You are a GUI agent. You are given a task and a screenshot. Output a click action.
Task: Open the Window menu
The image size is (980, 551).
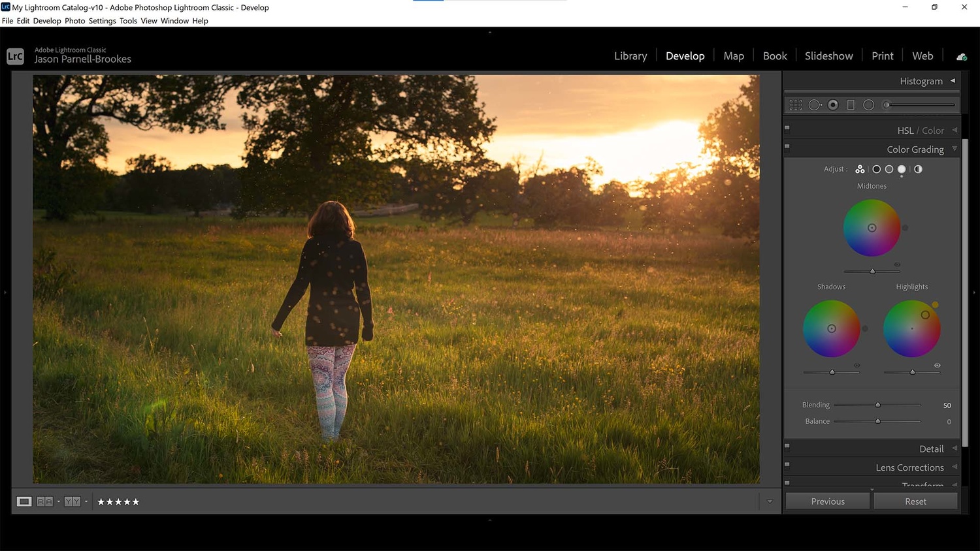(x=175, y=21)
